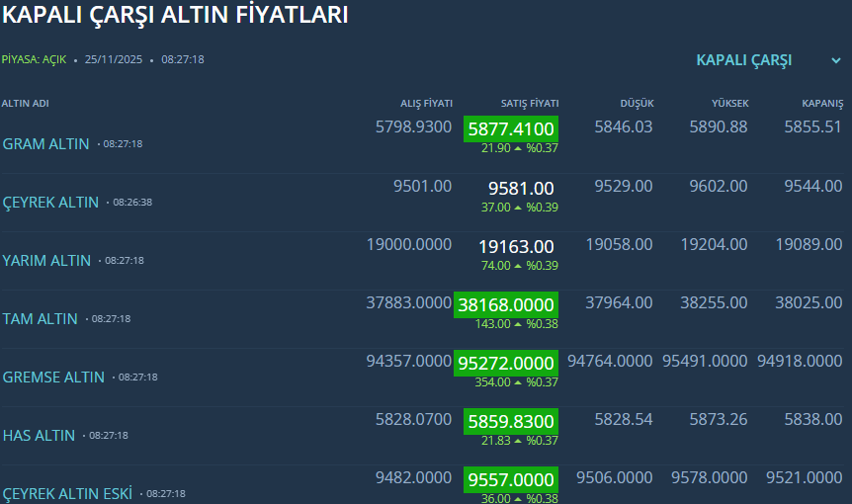The width and height of the screenshot is (852, 504).
Task: Open the KAPALI ÇARŞI market dropdown
Action: (x=744, y=60)
